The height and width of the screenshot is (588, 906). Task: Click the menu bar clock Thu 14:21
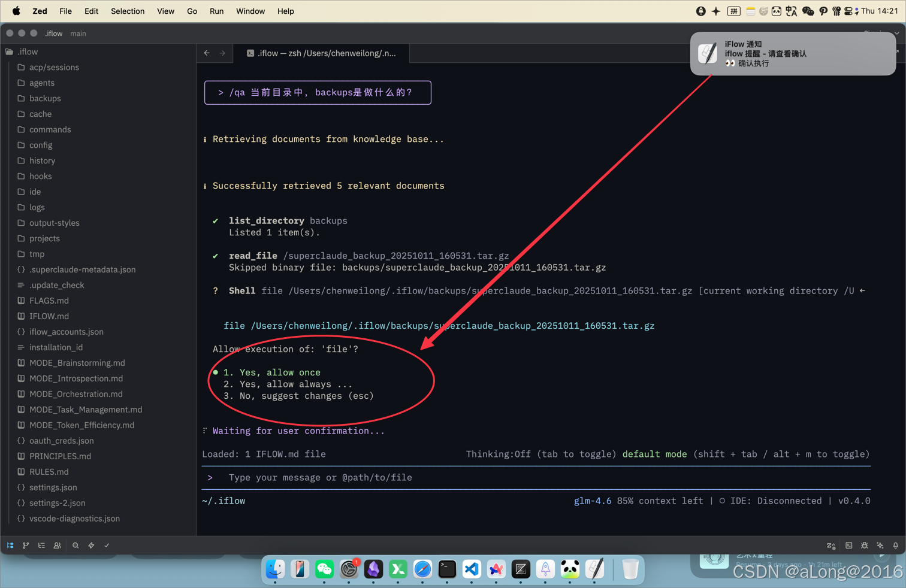(879, 11)
